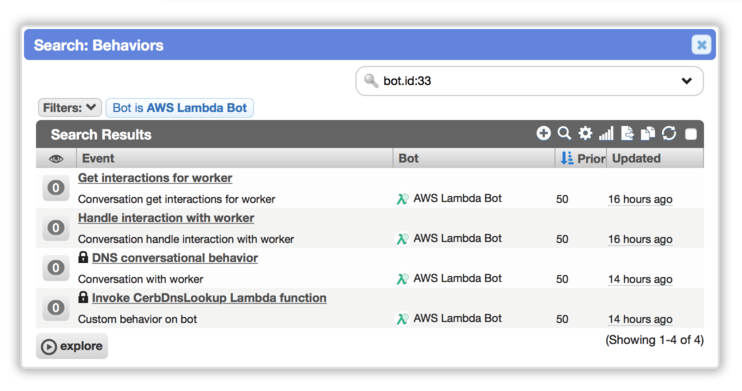The width and height of the screenshot is (742, 391).
Task: Click the padlock icon beside DNS conversational behavior
Action: (x=83, y=257)
